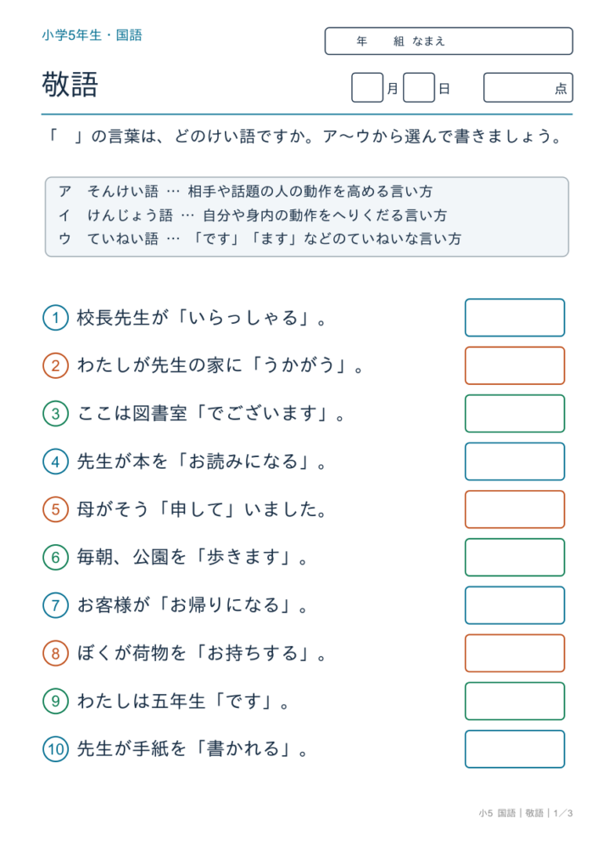The width and height of the screenshot is (614, 868).
Task: Click the name field with 年 組 なまえ
Action: tap(449, 41)
